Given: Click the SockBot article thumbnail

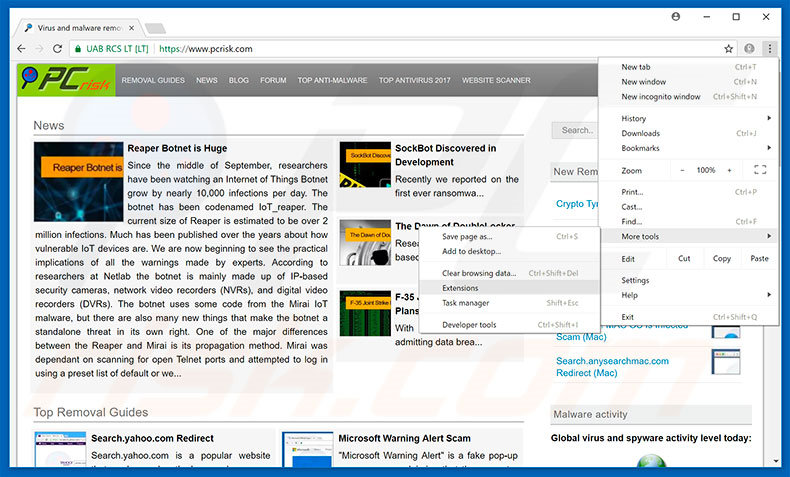Looking at the screenshot, I should (365, 164).
